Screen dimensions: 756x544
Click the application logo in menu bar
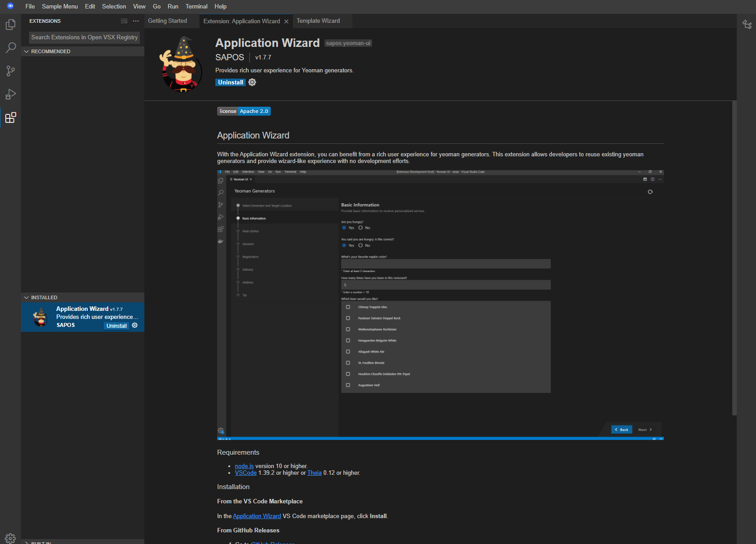(x=10, y=6)
